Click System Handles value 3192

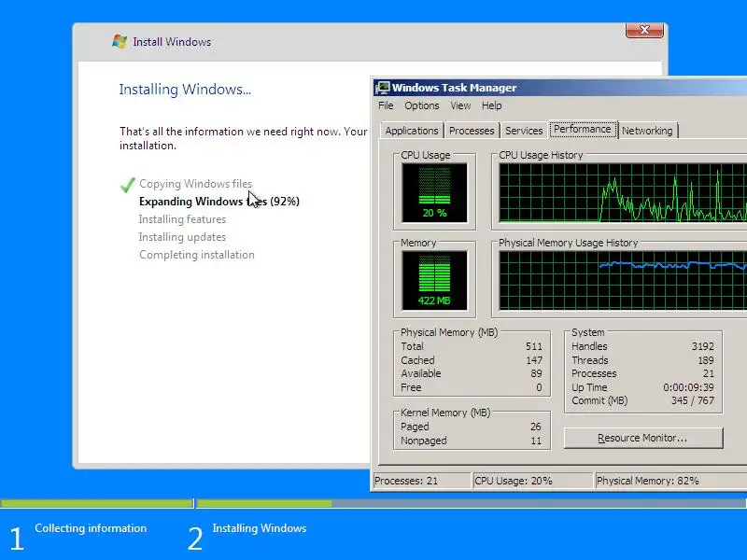click(703, 346)
